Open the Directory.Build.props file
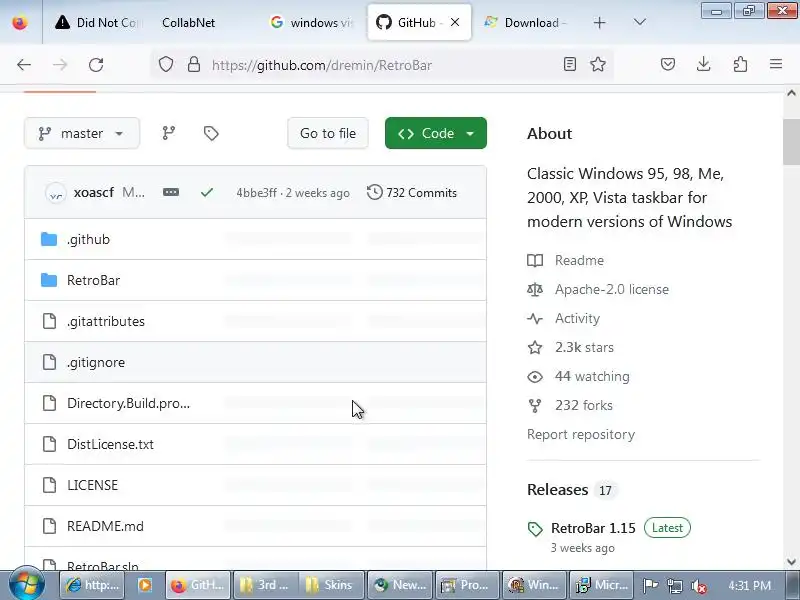The height and width of the screenshot is (600, 800). pos(128,403)
